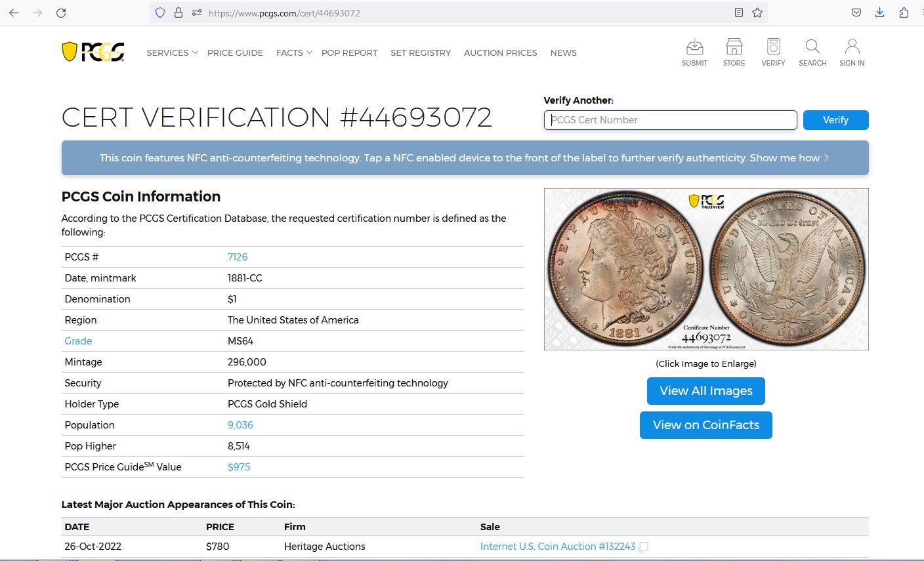
Task: Select the 1881-CC date mintmark value
Action: [x=245, y=278]
